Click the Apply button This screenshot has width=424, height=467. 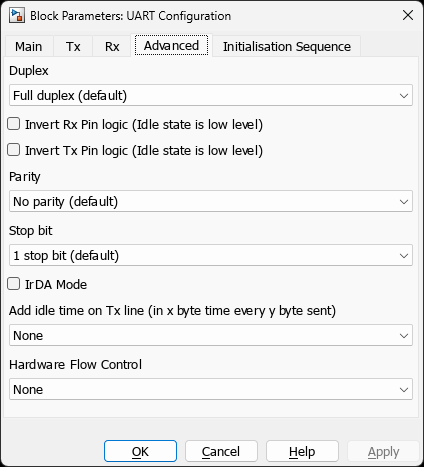pyautogui.click(x=383, y=451)
